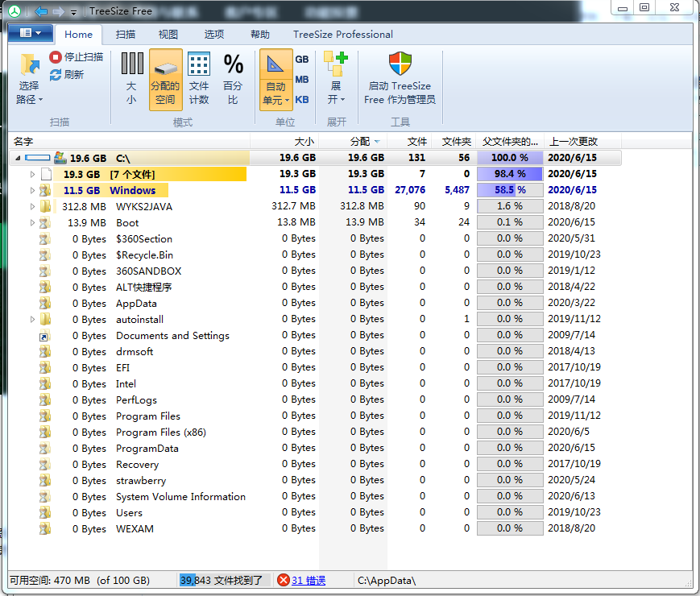Expand the Boot folder node

coord(32,222)
